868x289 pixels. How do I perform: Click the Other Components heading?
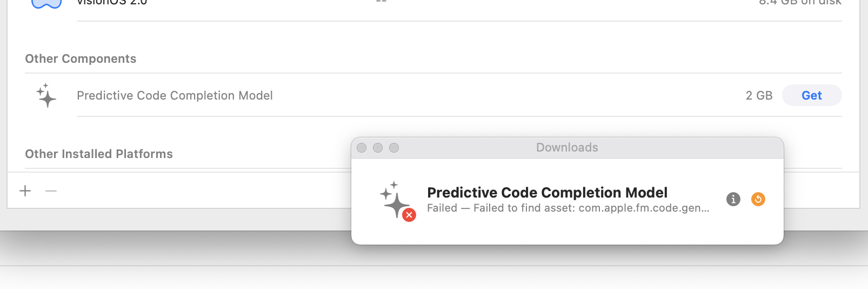81,59
